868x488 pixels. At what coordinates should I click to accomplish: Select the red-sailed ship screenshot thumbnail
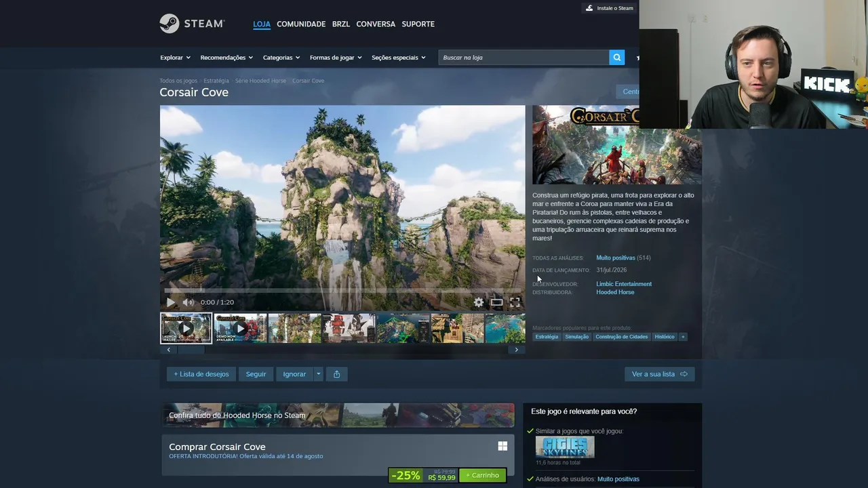(349, 328)
